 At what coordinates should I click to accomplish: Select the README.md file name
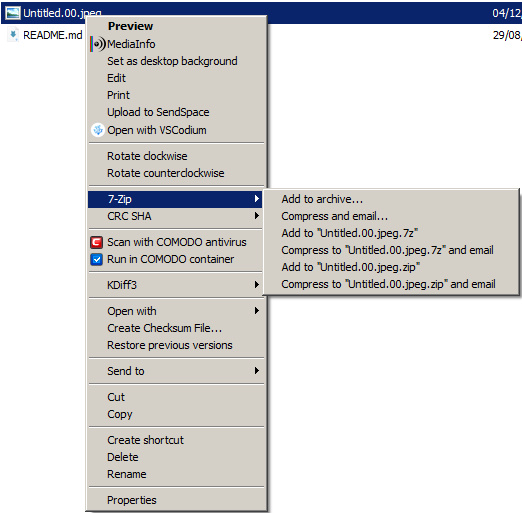pos(53,35)
